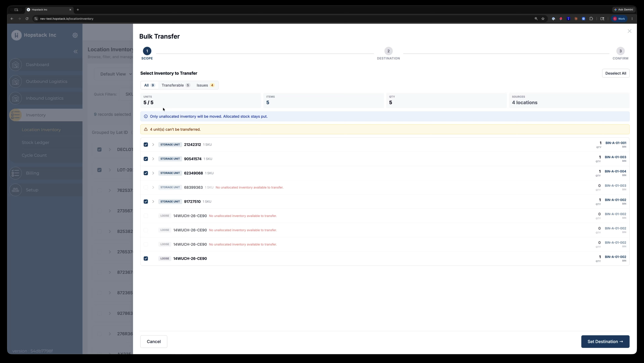The image size is (644, 363).
Task: Click the Hopstack Inc logo
Action: 16,35
